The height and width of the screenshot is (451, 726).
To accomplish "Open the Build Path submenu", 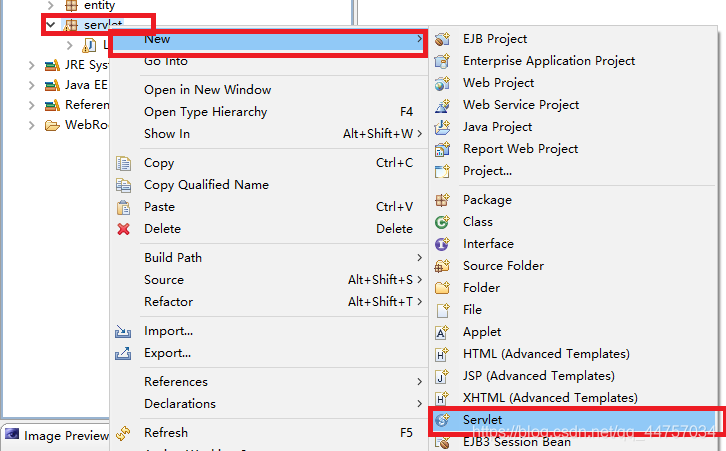I will click(173, 258).
